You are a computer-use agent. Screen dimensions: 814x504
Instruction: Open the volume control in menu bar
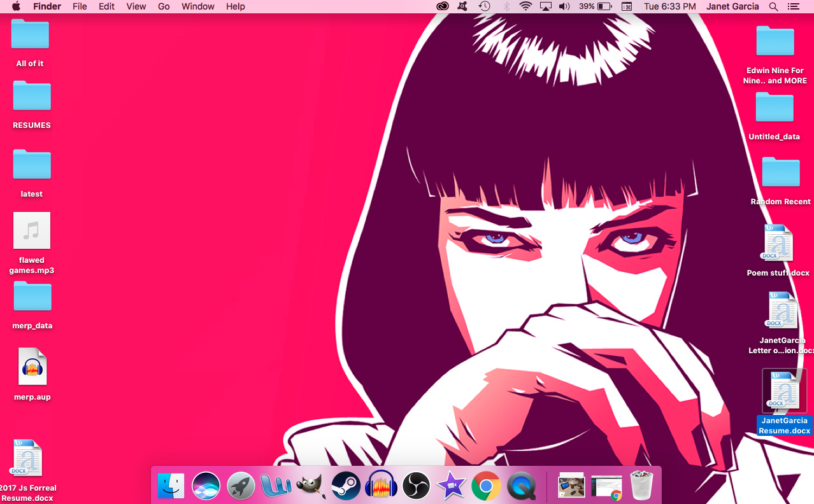click(x=564, y=6)
